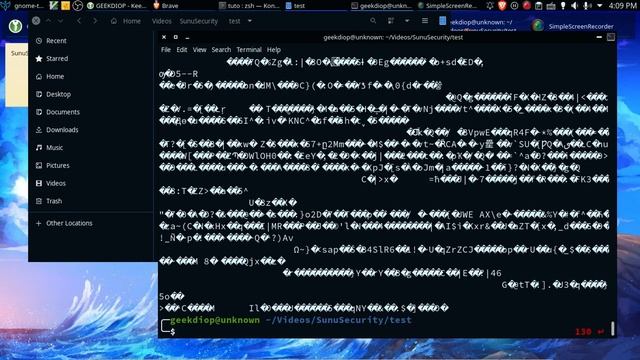Click the Downloads arrow icon
This screenshot has width=640, height=360.
[x=39, y=130]
